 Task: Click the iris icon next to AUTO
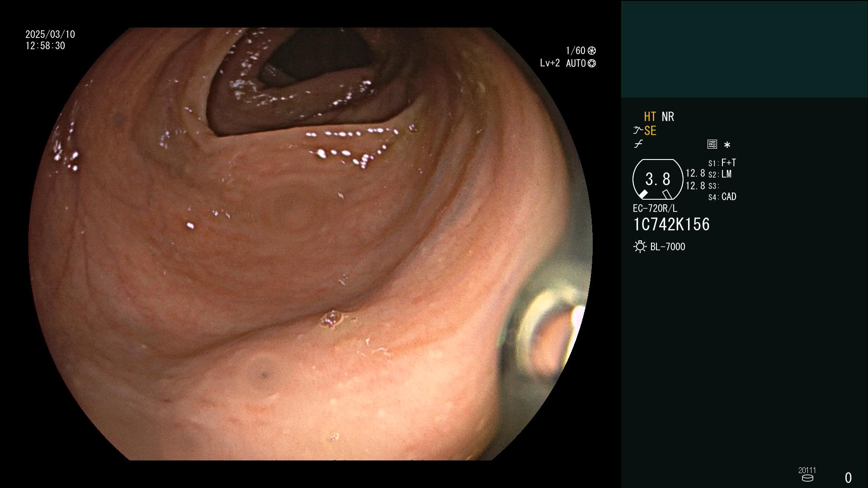coord(592,63)
